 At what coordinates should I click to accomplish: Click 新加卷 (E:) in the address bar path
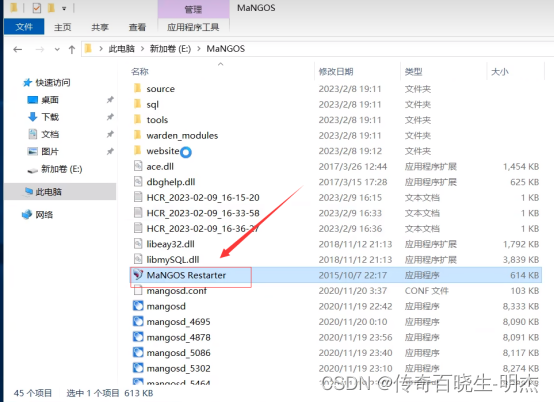pos(170,49)
